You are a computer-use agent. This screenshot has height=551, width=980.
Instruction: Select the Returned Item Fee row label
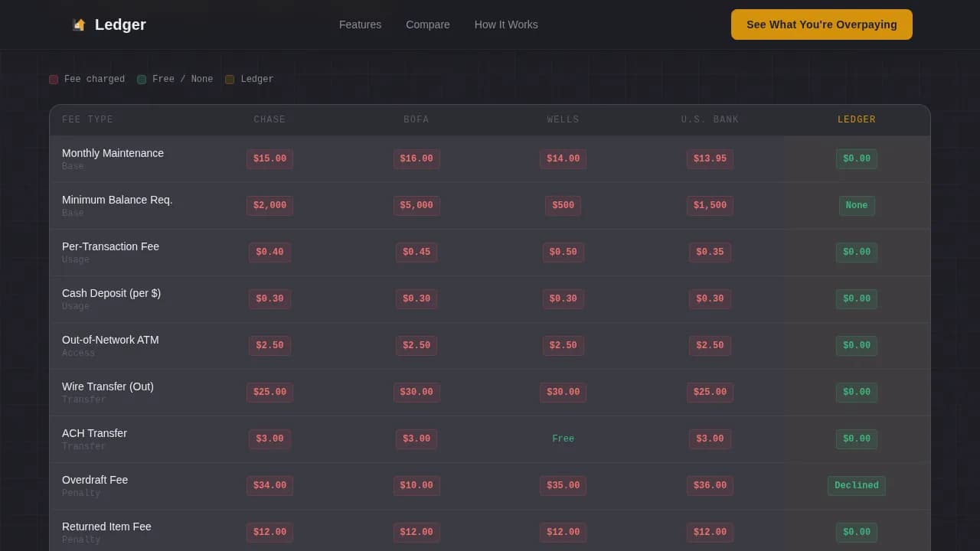point(106,527)
